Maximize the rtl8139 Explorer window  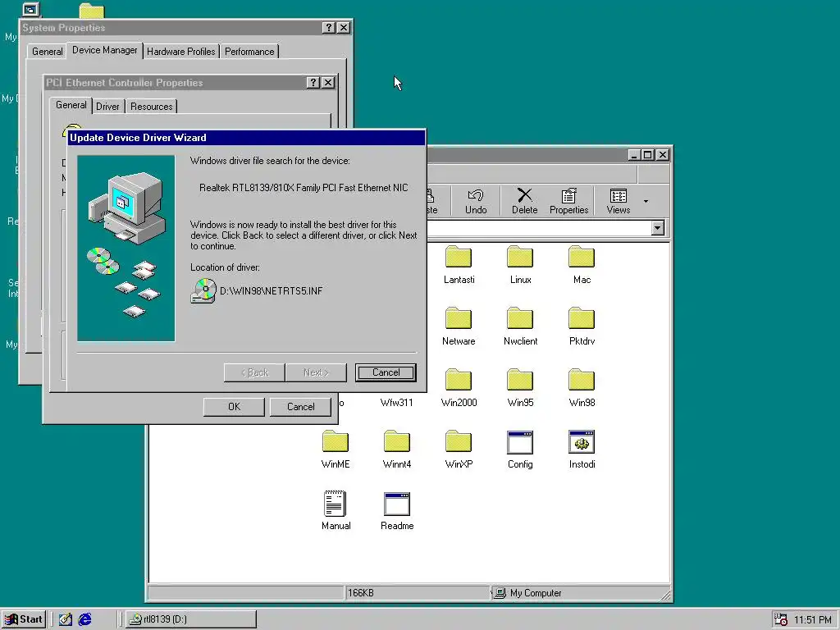click(x=648, y=155)
